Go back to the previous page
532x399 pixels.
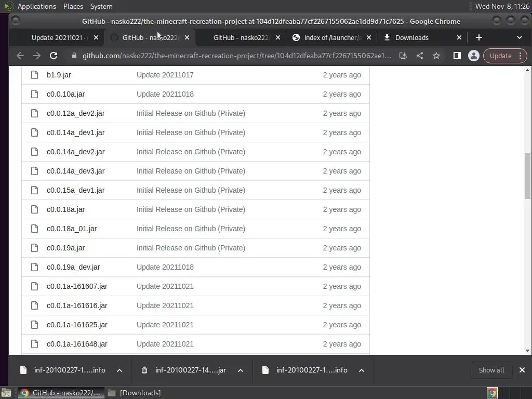20,56
